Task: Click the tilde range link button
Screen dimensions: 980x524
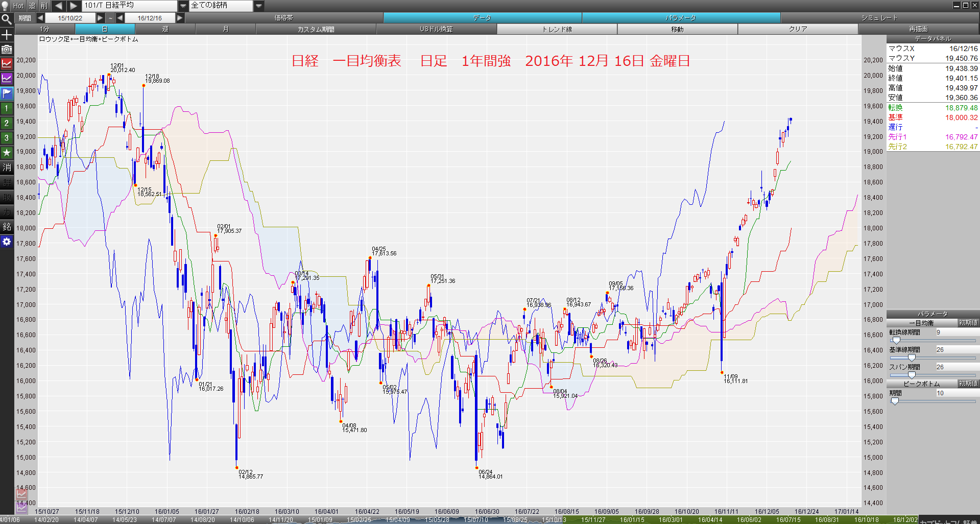Action: tap(110, 18)
